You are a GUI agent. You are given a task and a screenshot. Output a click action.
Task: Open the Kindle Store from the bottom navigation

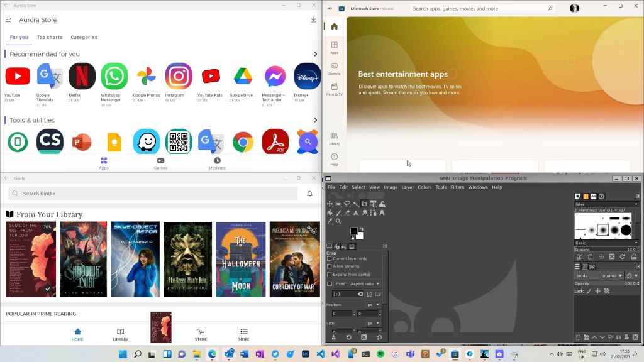click(x=201, y=333)
